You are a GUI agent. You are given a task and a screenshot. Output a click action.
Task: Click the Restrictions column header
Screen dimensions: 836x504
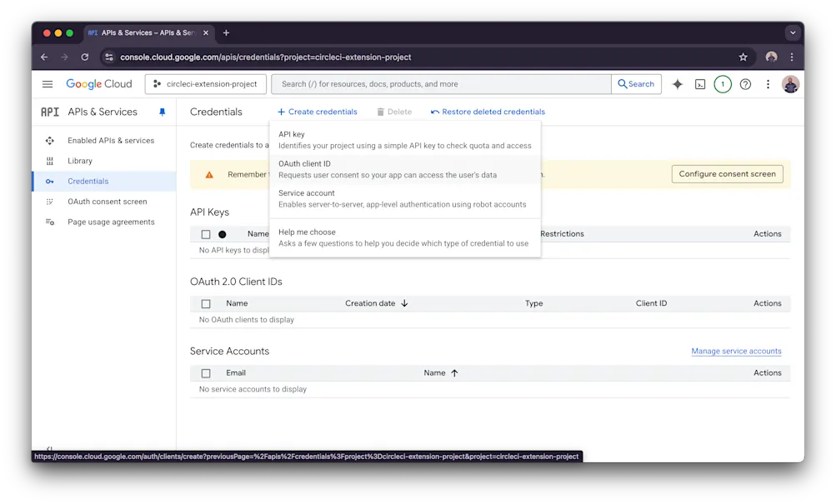pos(562,234)
